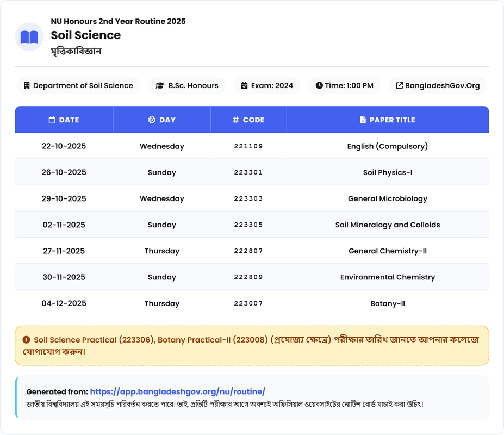Screen dimensions: 504x435
Task: Click the building icon beside Department of Soil Science
Action: 27,85
